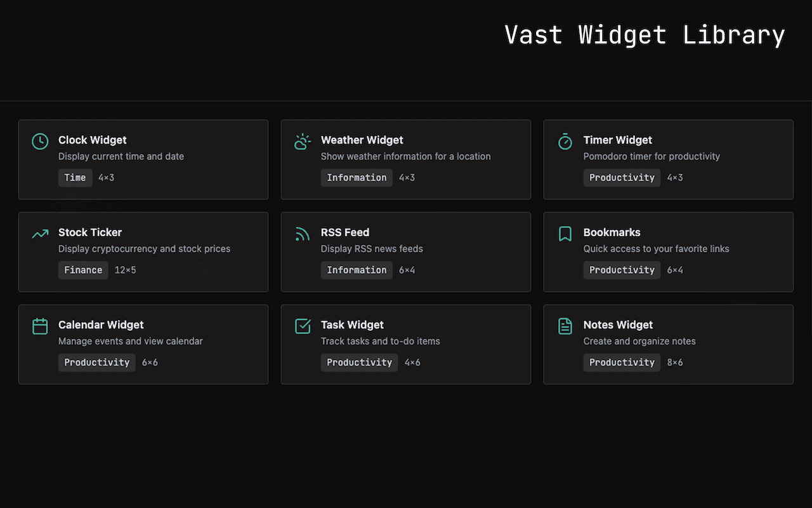Click the document icon on Notes Widget
The image size is (812, 508).
point(565,326)
